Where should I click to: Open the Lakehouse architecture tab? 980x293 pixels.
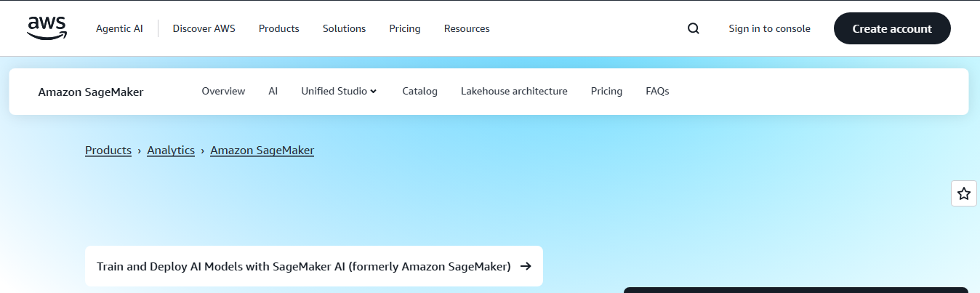pos(514,91)
